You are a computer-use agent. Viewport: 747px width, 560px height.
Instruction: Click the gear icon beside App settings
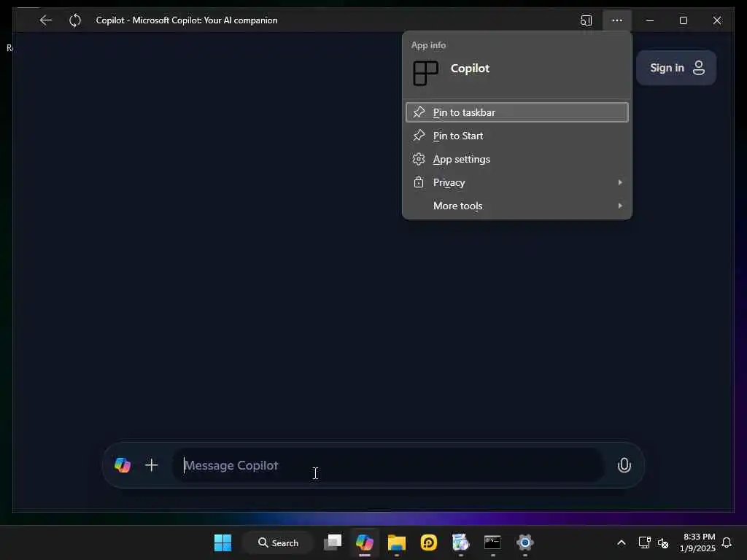418,159
